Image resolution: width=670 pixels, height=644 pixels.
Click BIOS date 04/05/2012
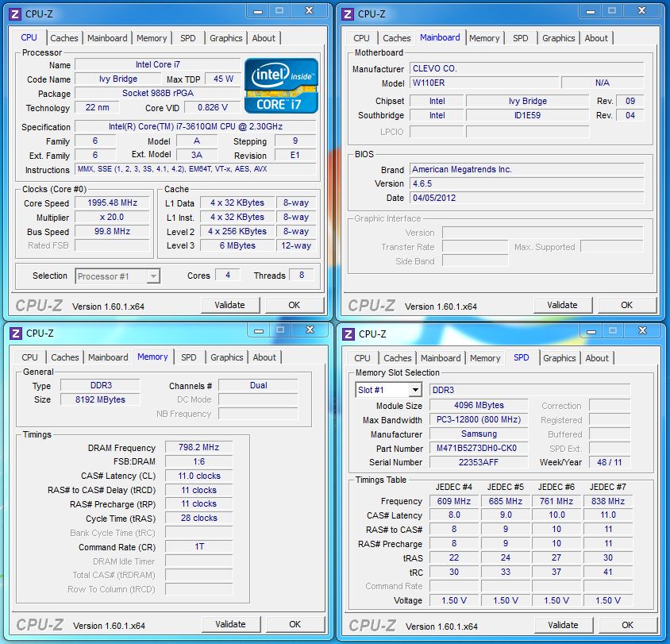coord(527,198)
